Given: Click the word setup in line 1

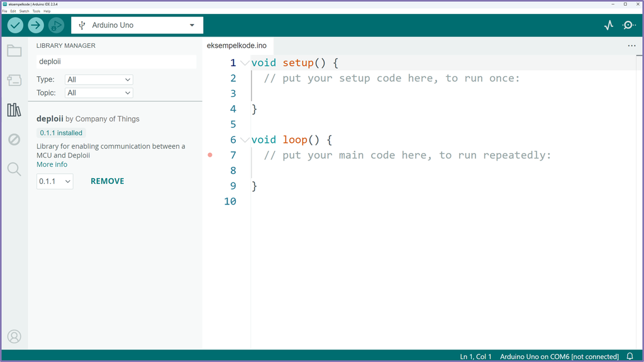Looking at the screenshot, I should 298,63.
